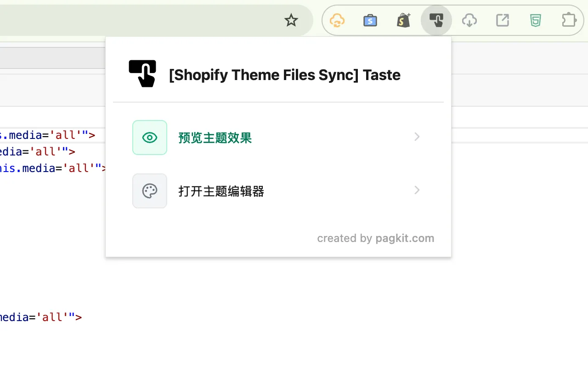Image resolution: width=588 pixels, height=368 pixels.
Task: Open the orange cloud sync extension
Action: [x=337, y=20]
